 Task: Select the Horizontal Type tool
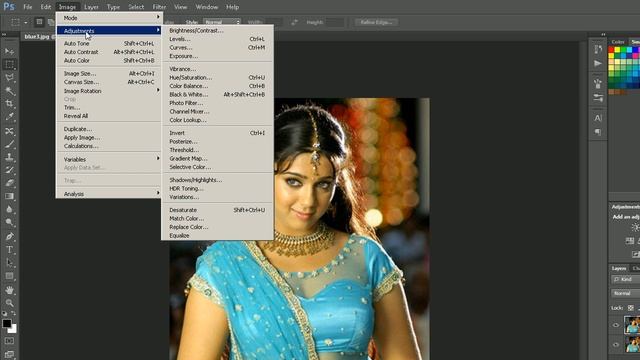(9, 249)
